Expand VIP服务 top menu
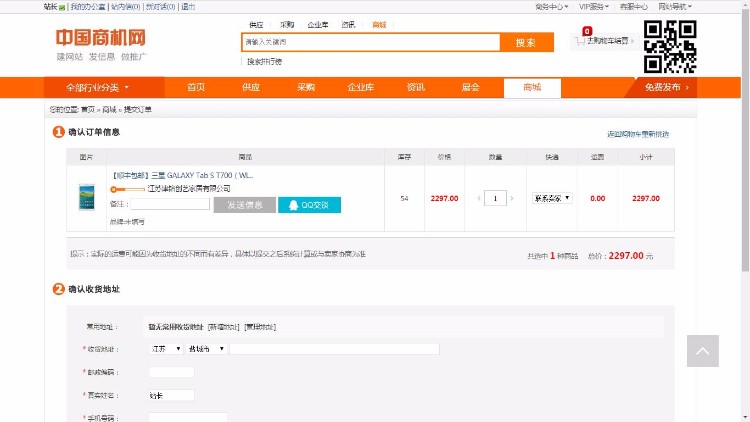750x422 pixels. pos(594,7)
